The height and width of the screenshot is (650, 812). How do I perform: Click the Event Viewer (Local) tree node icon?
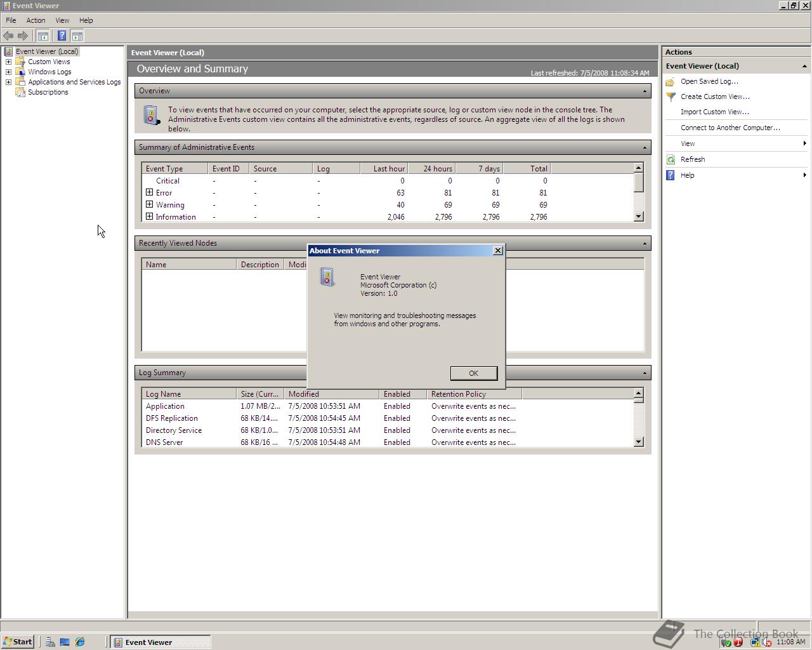point(8,51)
